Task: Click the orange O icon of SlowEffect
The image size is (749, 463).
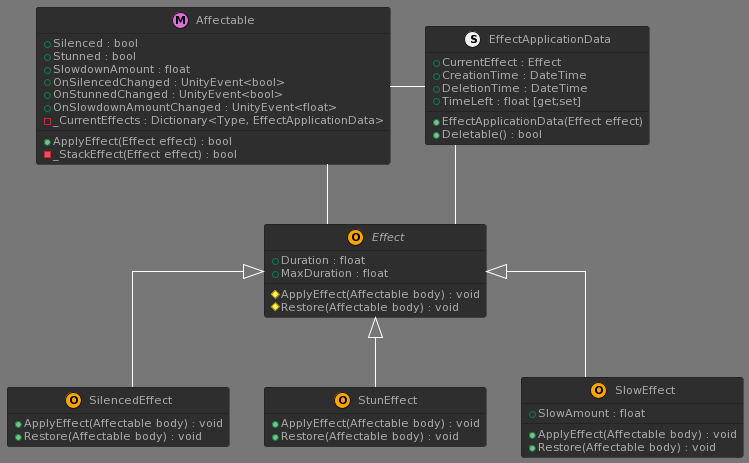Action: click(599, 390)
